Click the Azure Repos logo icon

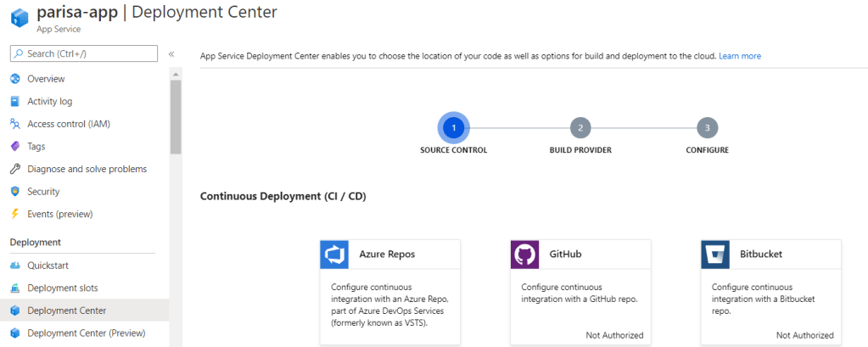click(x=334, y=254)
